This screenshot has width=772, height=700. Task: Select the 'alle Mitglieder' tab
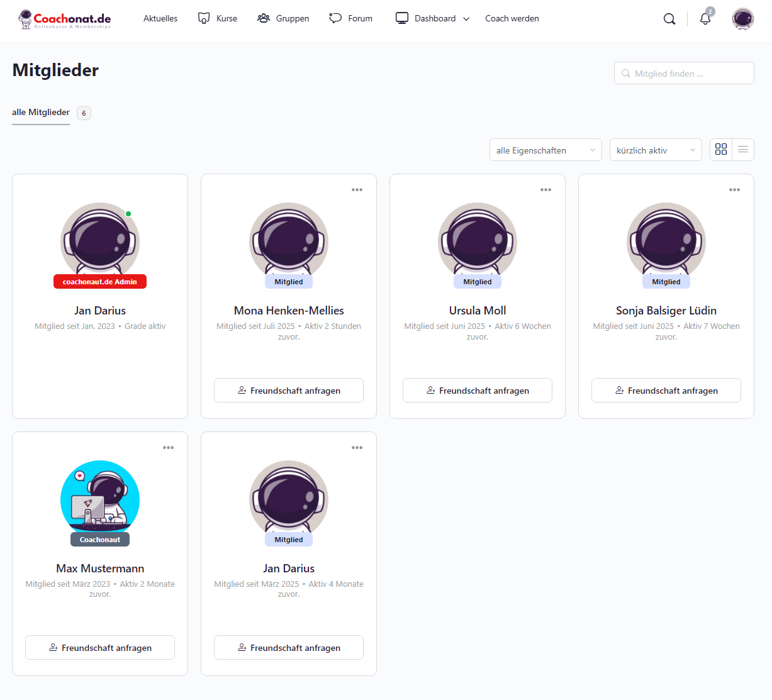41,113
